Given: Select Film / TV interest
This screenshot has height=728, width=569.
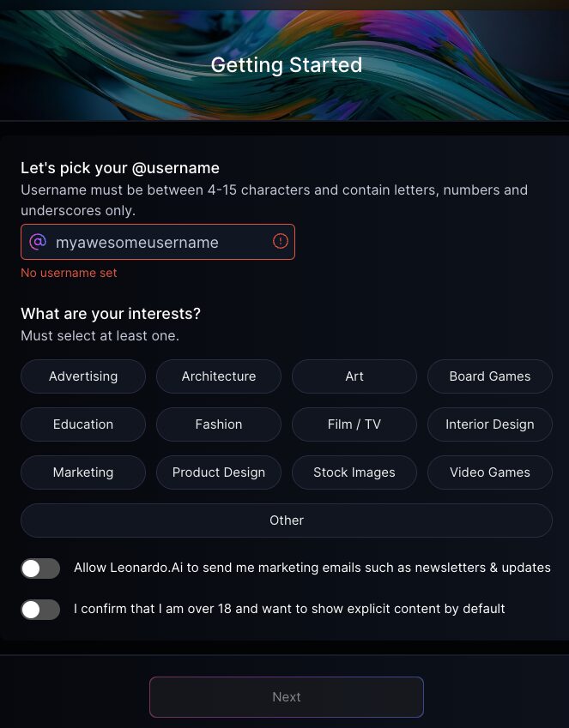Looking at the screenshot, I should (x=354, y=424).
